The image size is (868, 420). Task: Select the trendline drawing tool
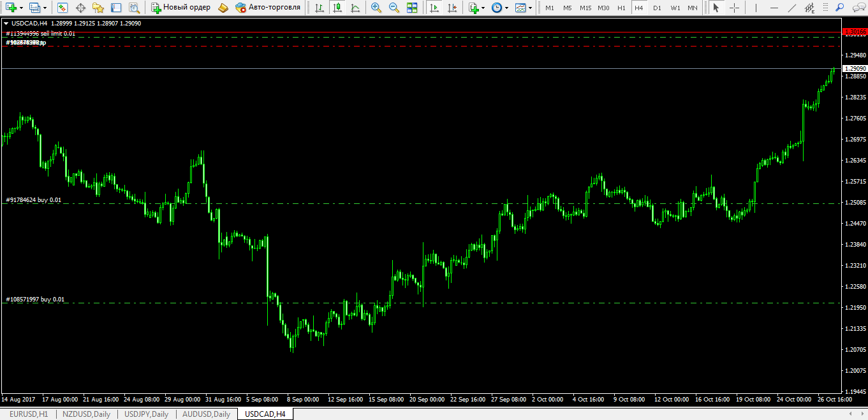[x=792, y=8]
